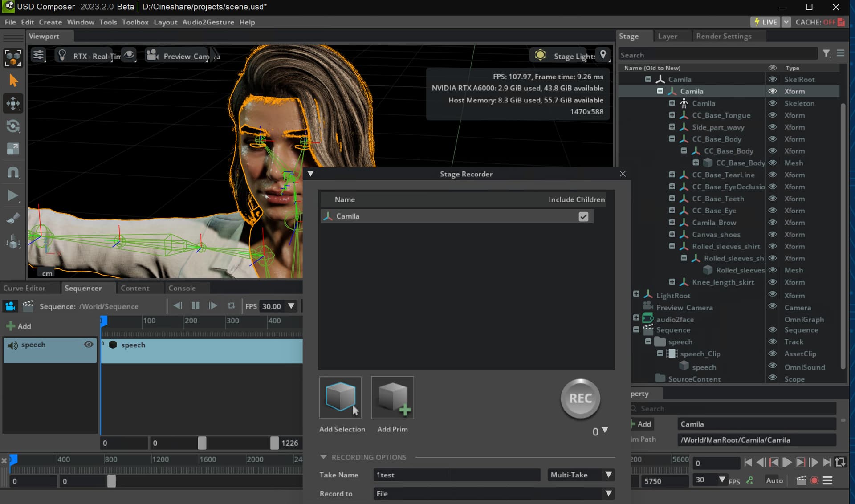Click the Add button in the Sequencer panel
Screen dimensions: 855x504
[x=19, y=326]
